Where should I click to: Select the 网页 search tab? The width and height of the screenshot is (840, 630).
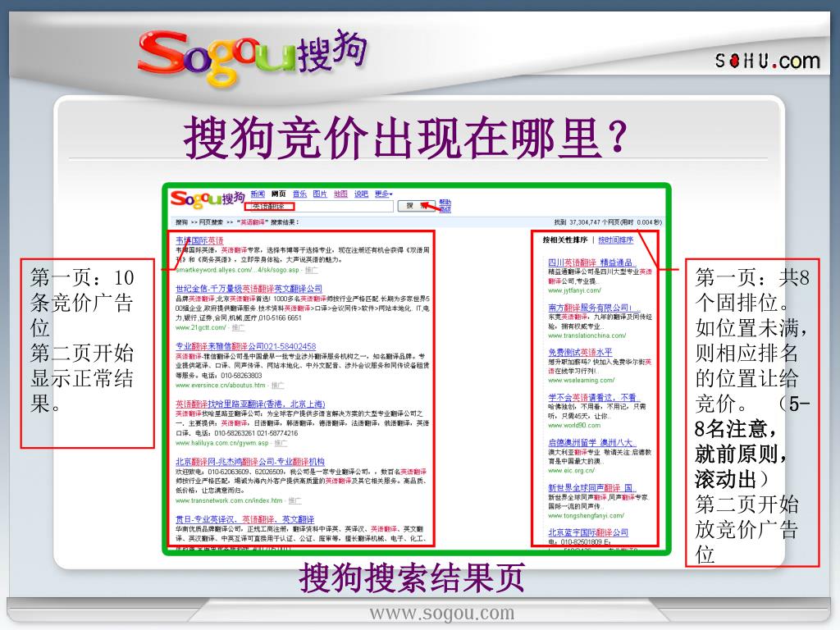[279, 194]
